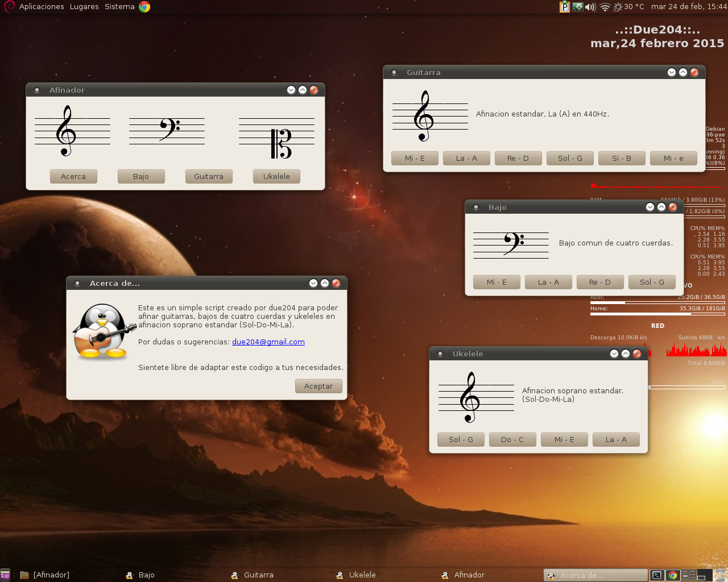
Task: Play La - A note in Ukelele
Action: click(616, 439)
